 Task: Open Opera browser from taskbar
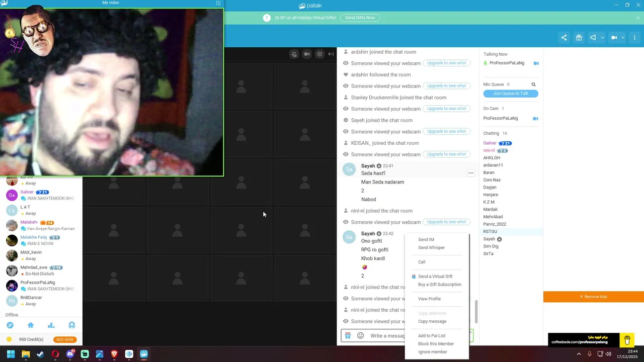pos(55,354)
